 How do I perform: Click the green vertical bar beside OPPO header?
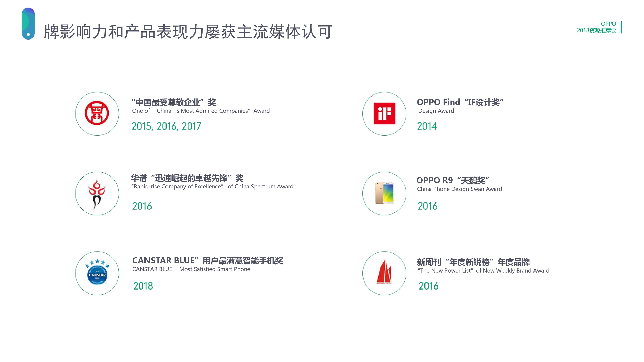[x=621, y=27]
